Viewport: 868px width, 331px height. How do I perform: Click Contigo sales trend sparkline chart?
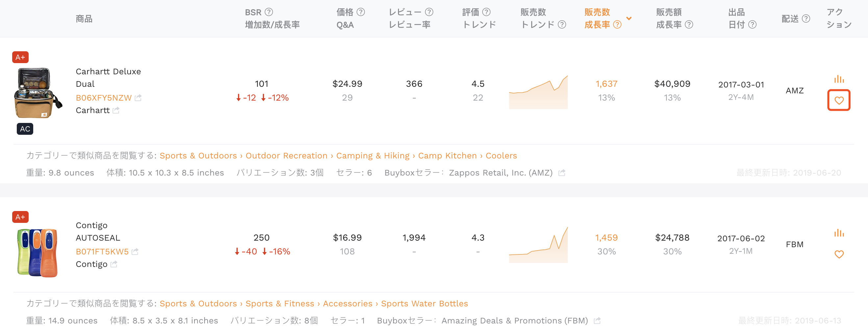point(538,245)
